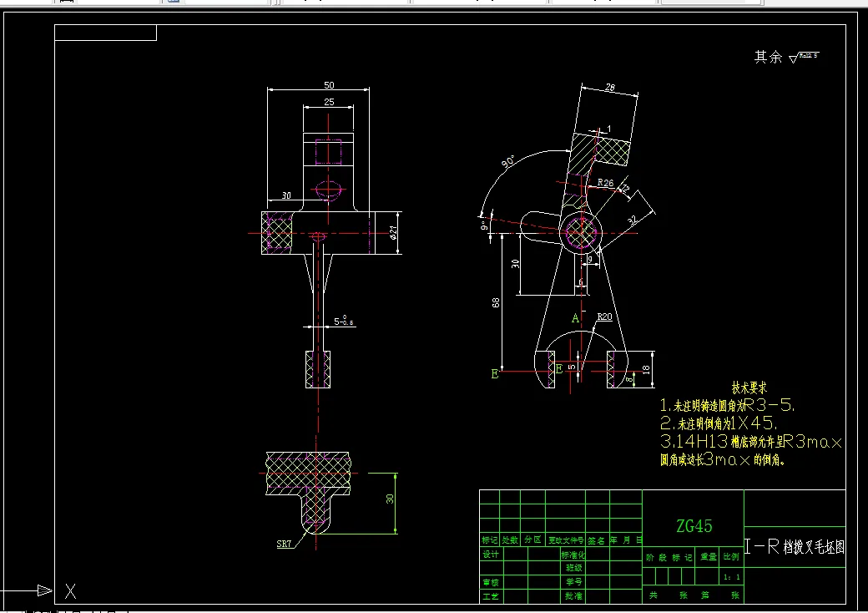The height and width of the screenshot is (613, 868).
Task: Select the 30 dimension above the hub in front view
Action: tap(286, 195)
